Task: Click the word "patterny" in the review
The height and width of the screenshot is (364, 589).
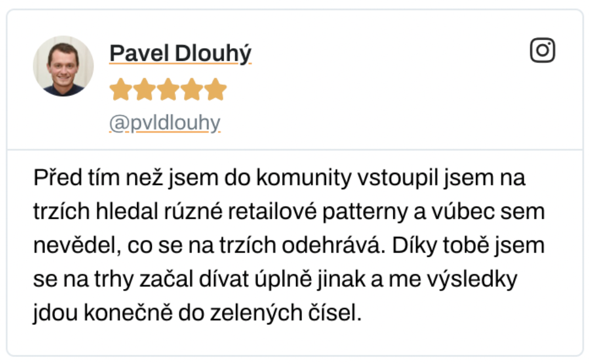Action: [365, 212]
